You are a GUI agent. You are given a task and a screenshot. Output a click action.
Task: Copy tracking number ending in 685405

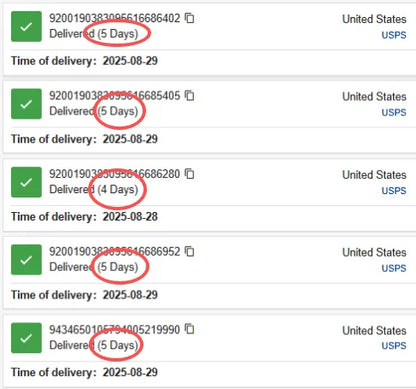click(x=190, y=96)
